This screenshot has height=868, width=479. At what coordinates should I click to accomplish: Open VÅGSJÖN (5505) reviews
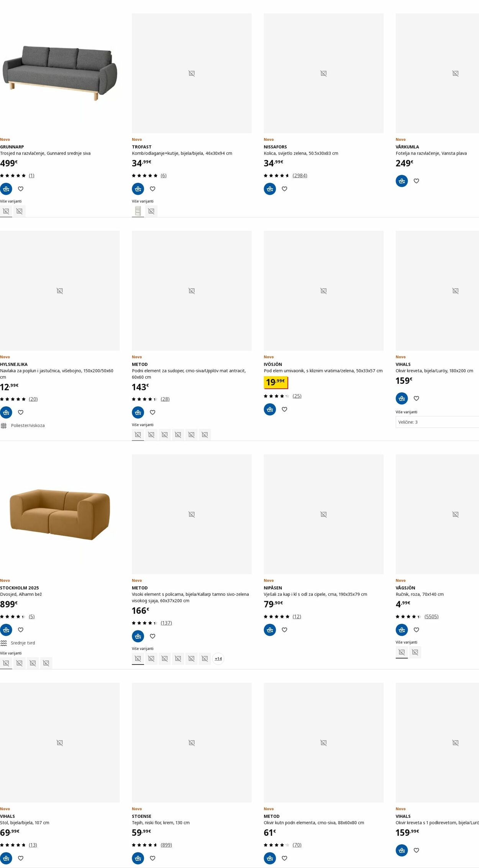click(431, 616)
